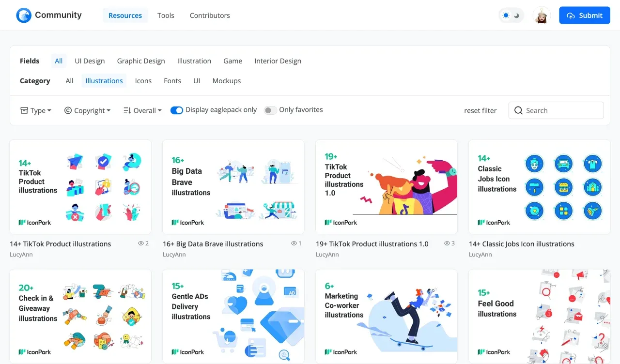Select All in Fields filter
This screenshot has width=620, height=364.
click(59, 61)
